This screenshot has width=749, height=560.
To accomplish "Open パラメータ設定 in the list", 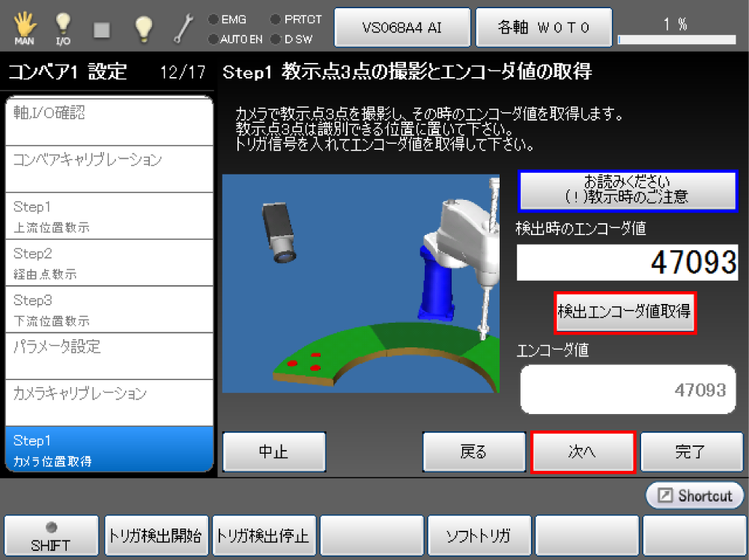I will (109, 356).
